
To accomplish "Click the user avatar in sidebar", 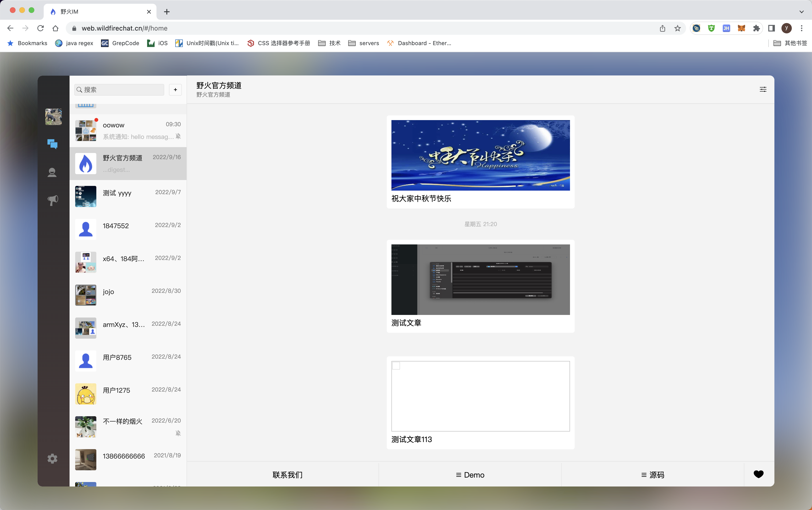I will pos(54,117).
